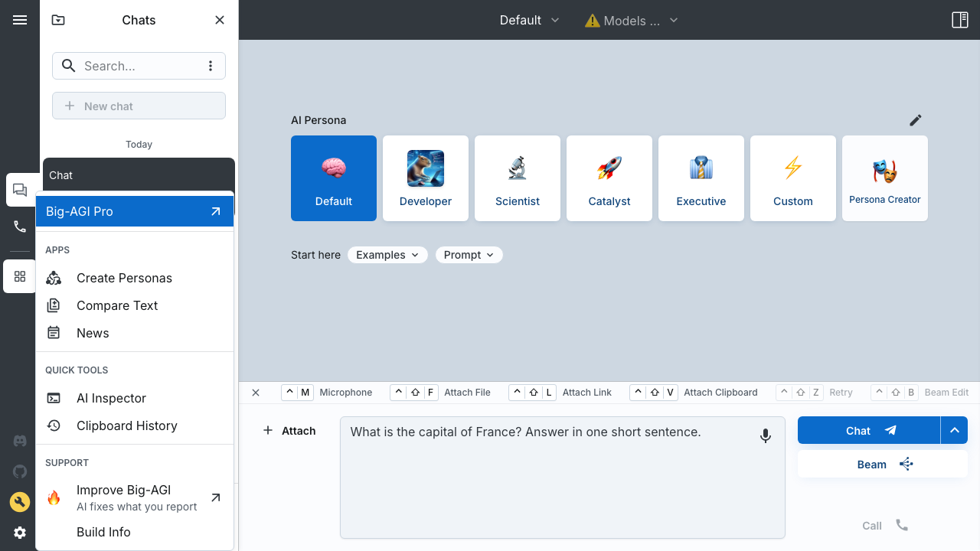This screenshot has width=980, height=551.
Task: Click the search magnifier icon
Action: (x=69, y=66)
